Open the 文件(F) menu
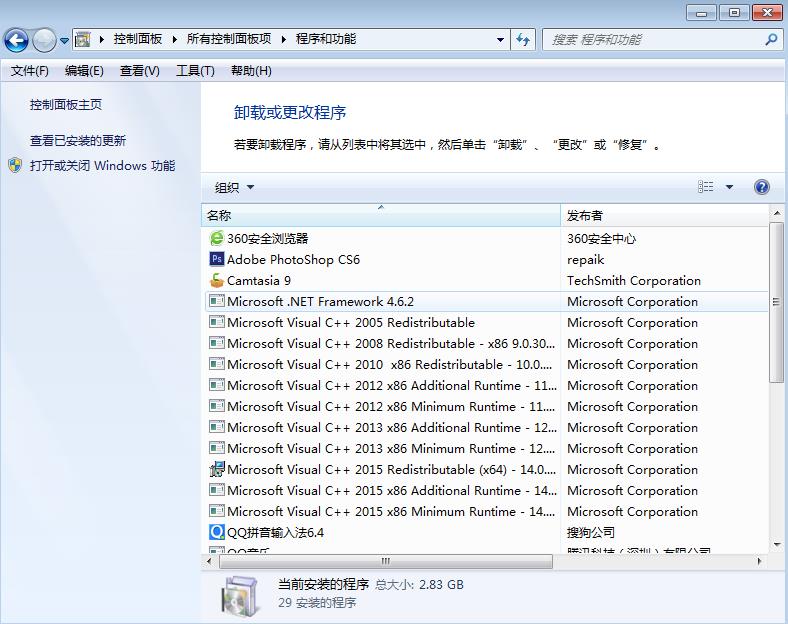 pos(29,71)
